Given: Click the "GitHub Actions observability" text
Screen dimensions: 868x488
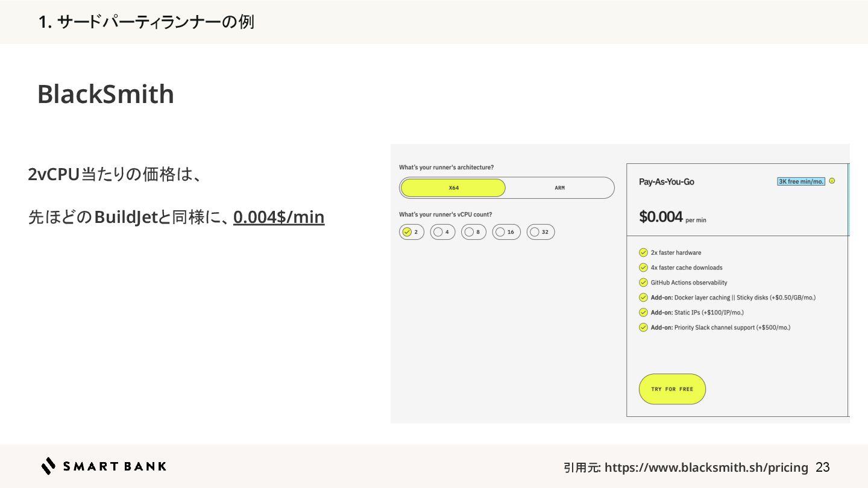Looking at the screenshot, I should click(x=689, y=283).
